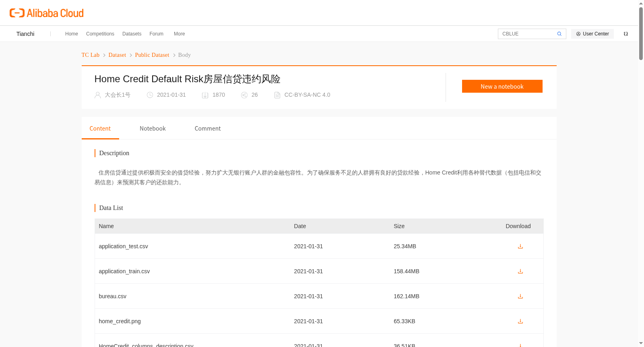Click the date cell in home_credit.png row

308,321
